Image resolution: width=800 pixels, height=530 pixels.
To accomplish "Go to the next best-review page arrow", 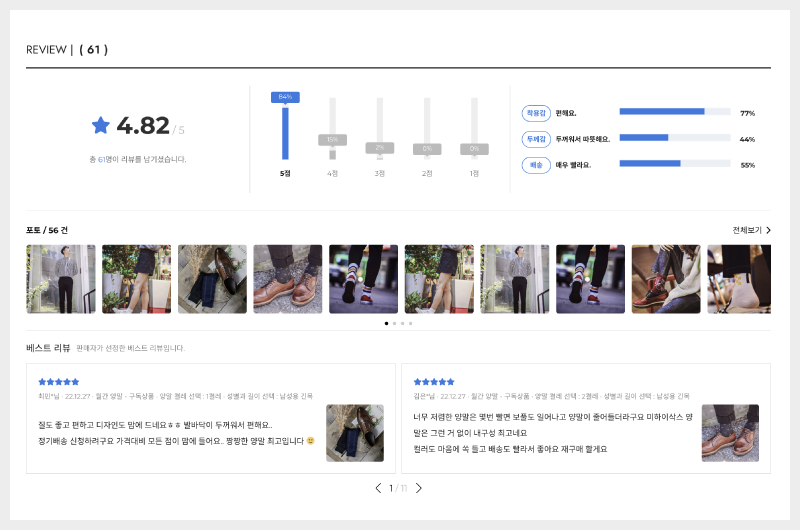I will (419, 488).
